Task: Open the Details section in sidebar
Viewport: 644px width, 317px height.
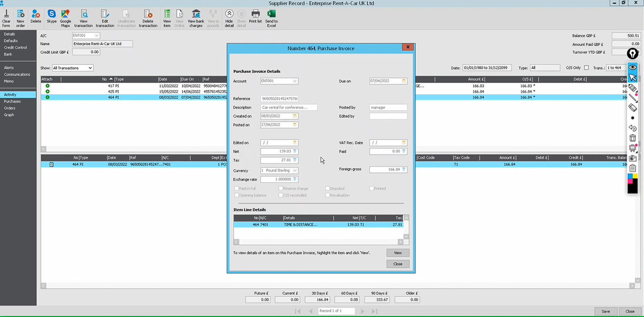Action: (x=9, y=34)
